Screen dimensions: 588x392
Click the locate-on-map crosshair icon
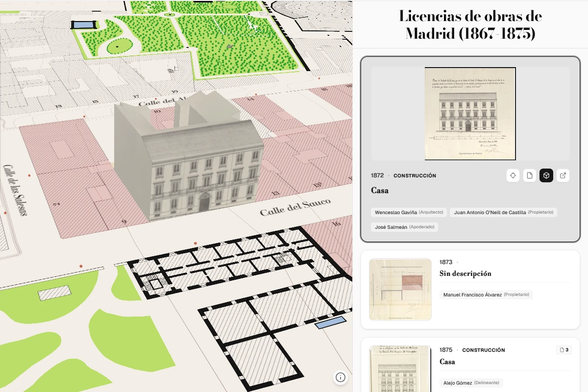(513, 175)
